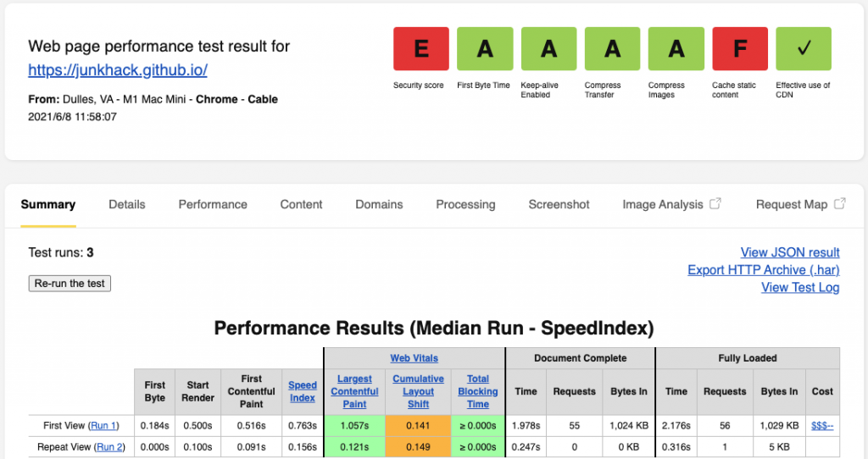
Task: Click the Largest Contentful Paint column header link
Action: click(x=354, y=391)
